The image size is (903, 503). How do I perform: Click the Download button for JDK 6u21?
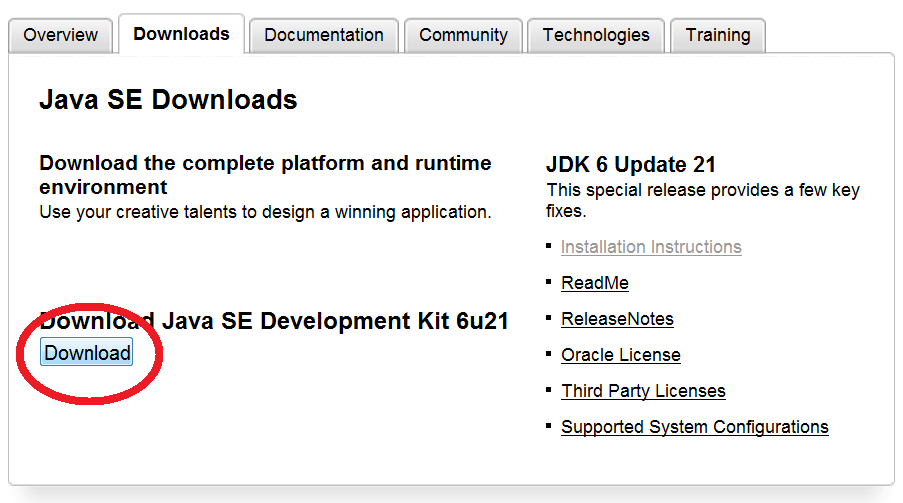click(x=87, y=353)
